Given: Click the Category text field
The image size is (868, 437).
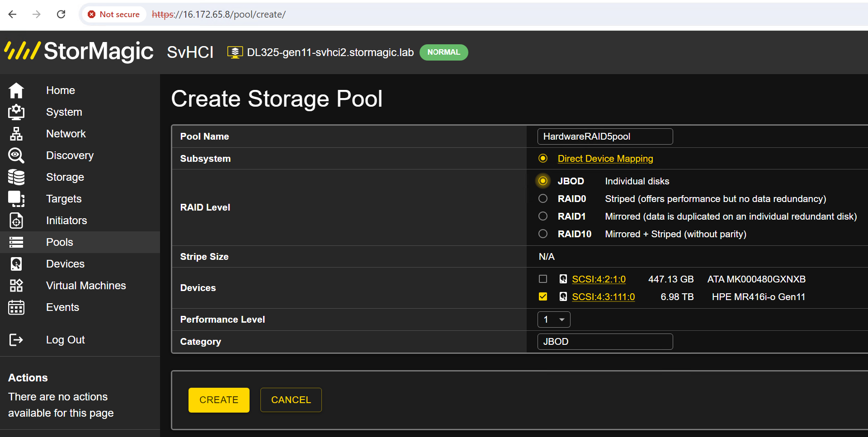Looking at the screenshot, I should (605, 342).
